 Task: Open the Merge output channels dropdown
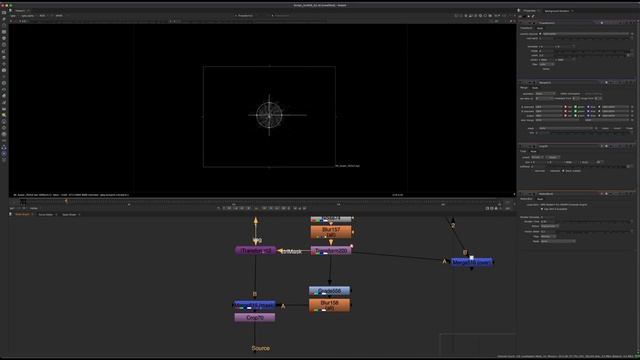(x=549, y=116)
